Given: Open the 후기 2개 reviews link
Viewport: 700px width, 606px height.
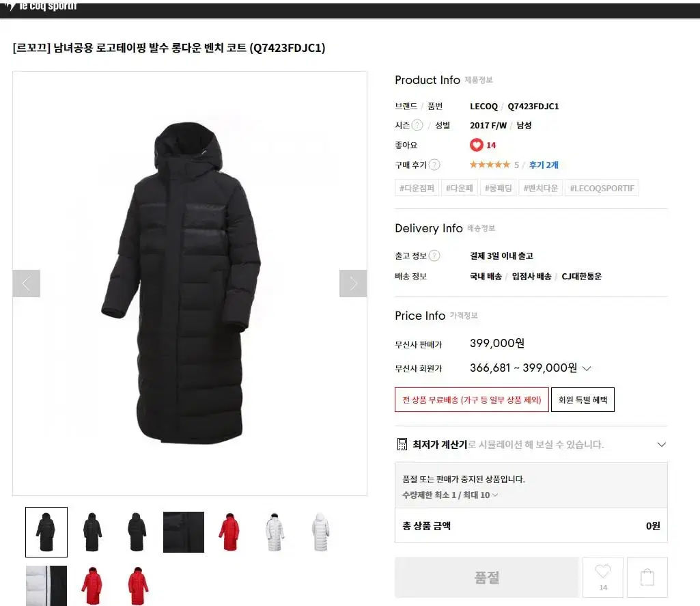Looking at the screenshot, I should point(544,165).
